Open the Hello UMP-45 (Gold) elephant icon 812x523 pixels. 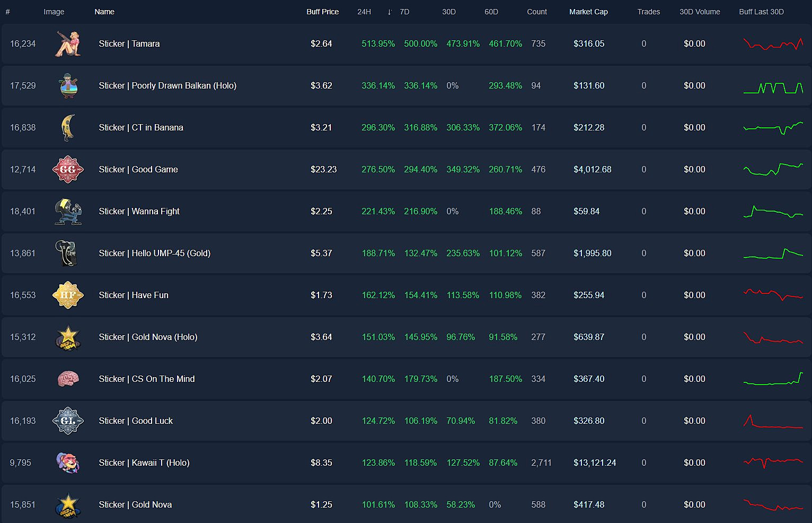tap(68, 253)
